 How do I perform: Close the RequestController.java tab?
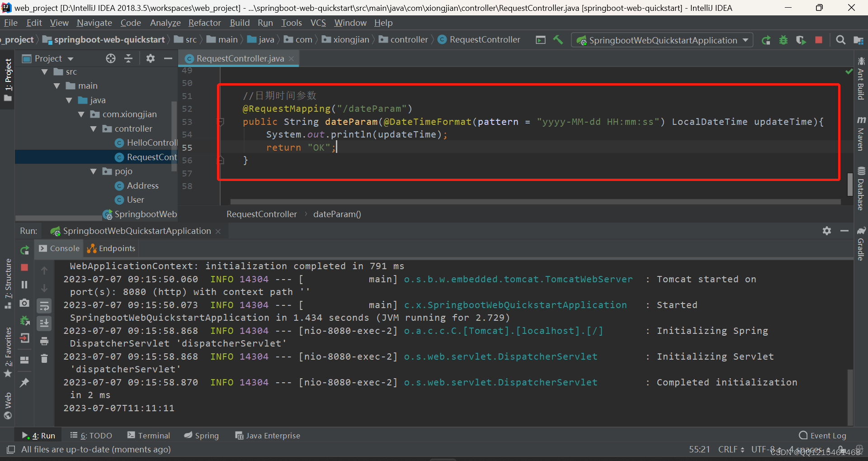coord(291,58)
